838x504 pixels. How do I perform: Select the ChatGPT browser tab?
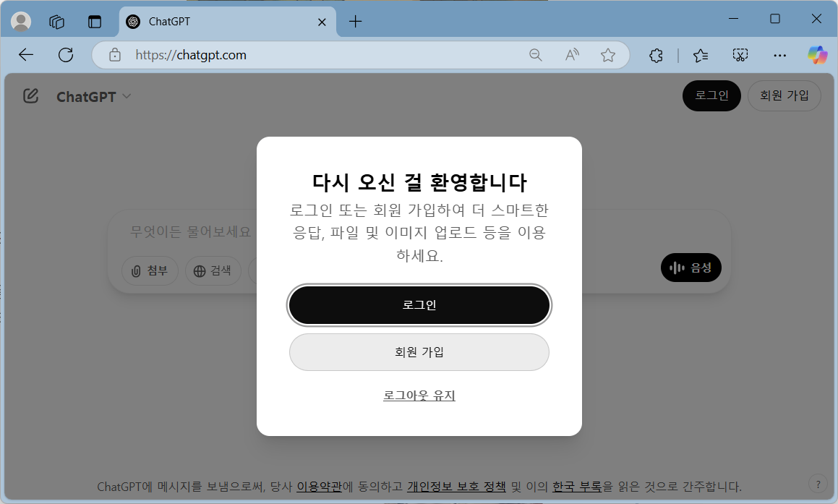(228, 22)
